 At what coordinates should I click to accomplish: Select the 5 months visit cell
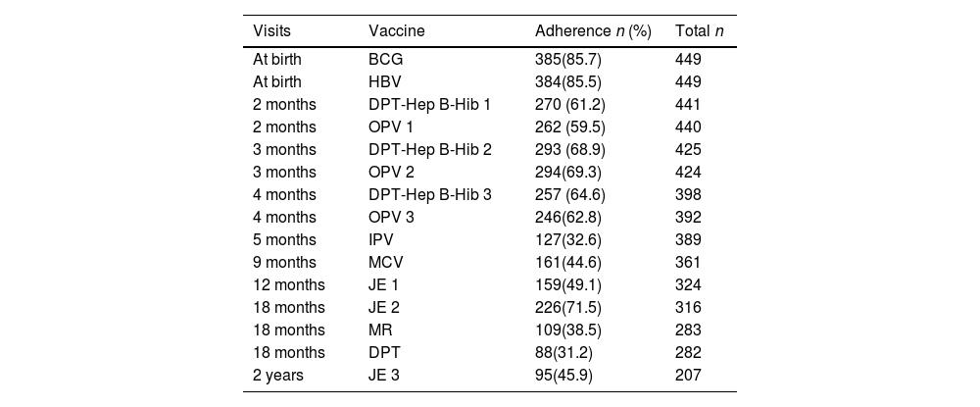284,239
